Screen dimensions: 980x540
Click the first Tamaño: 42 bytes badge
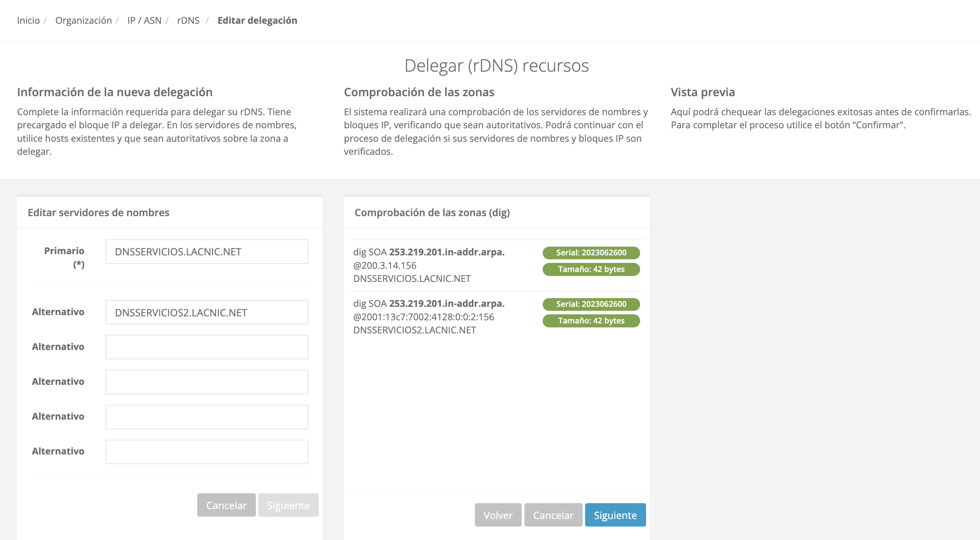coord(591,269)
